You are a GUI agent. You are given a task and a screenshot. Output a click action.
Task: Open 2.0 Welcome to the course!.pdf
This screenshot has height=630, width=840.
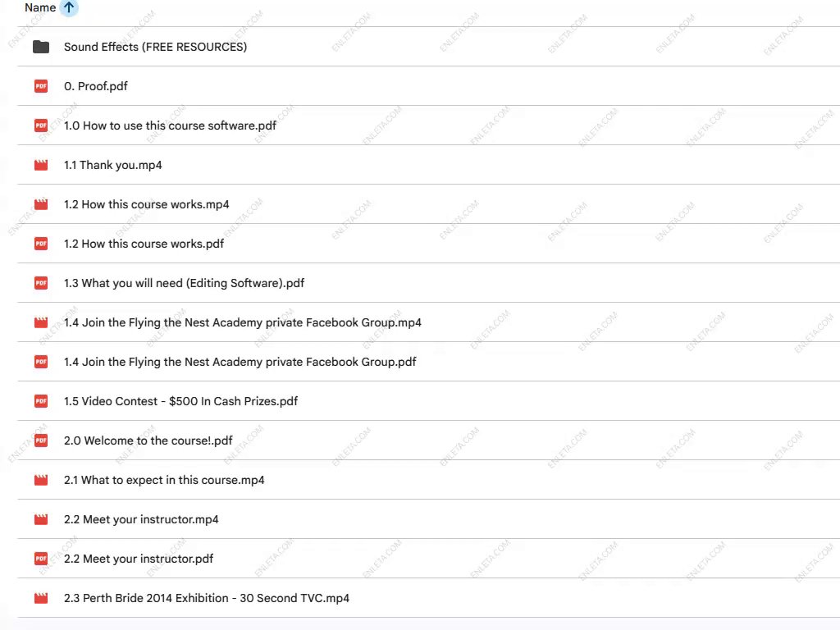point(148,441)
